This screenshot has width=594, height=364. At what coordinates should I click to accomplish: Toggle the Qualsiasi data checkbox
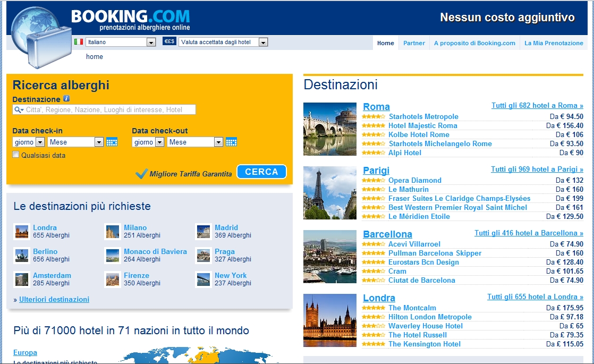tap(15, 155)
